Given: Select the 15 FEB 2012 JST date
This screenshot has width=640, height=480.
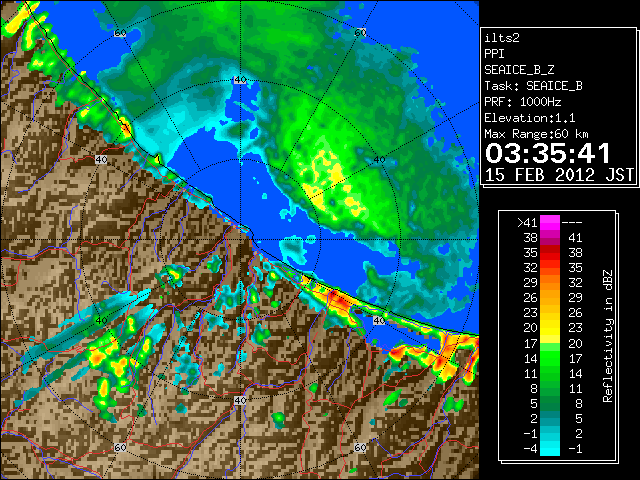Looking at the screenshot, I should 559,175.
